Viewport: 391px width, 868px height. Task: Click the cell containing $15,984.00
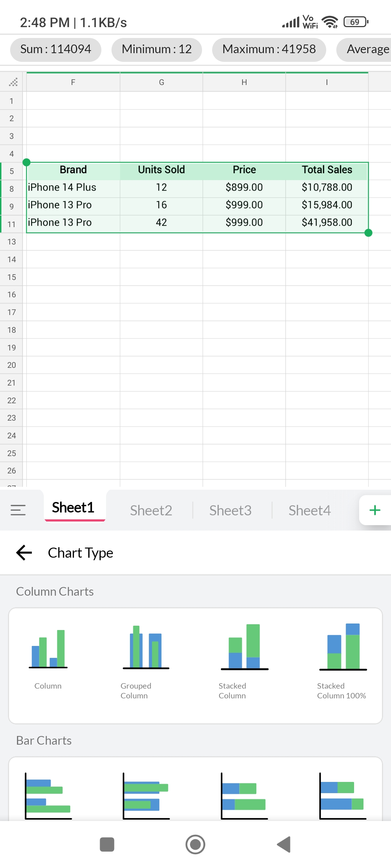(327, 205)
